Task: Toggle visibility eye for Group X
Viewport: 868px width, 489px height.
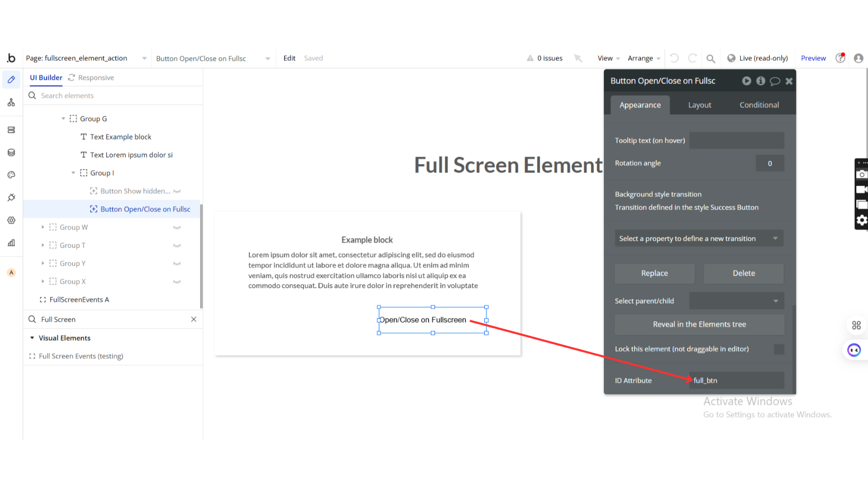Action: (x=177, y=282)
